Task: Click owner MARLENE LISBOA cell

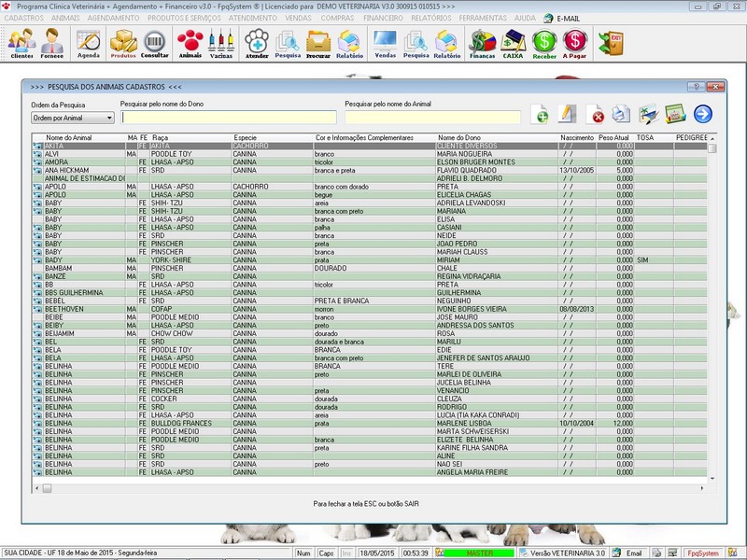Action: [x=497, y=424]
